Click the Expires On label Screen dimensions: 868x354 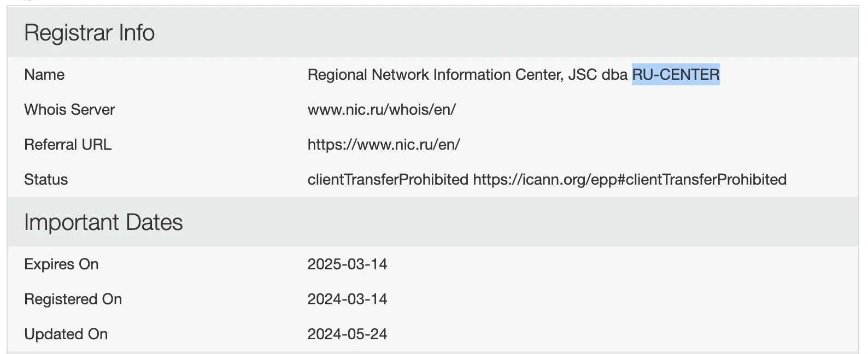(61, 264)
